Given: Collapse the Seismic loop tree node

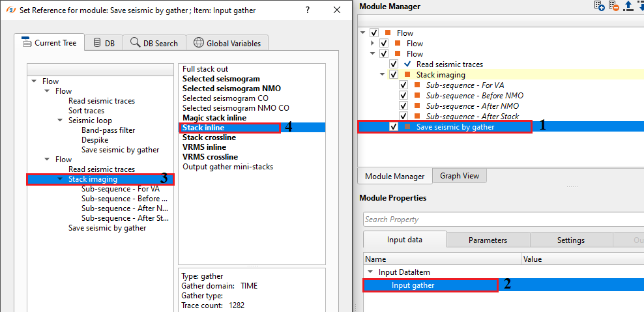Looking at the screenshot, I should [61, 121].
